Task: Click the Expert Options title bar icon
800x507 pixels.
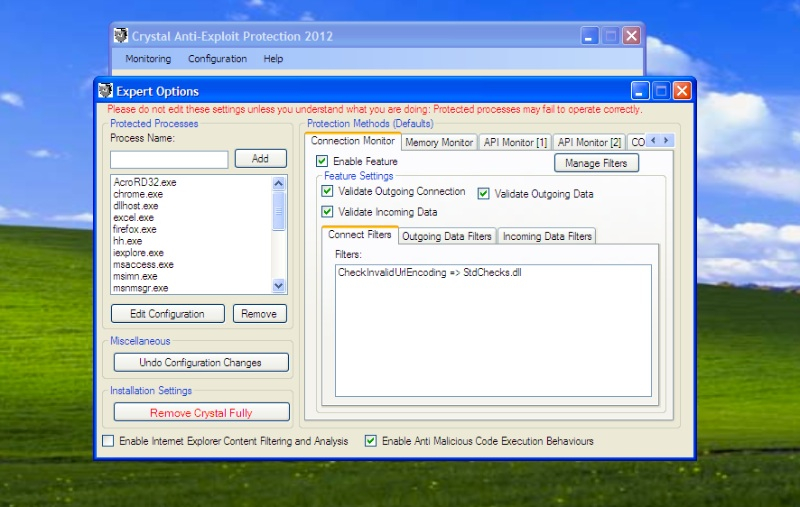Action: [x=107, y=92]
